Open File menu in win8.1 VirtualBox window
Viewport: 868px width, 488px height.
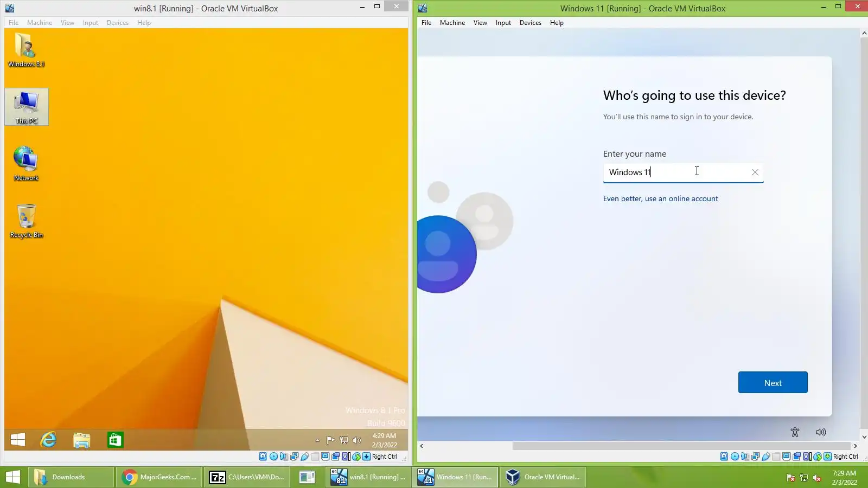coord(14,23)
